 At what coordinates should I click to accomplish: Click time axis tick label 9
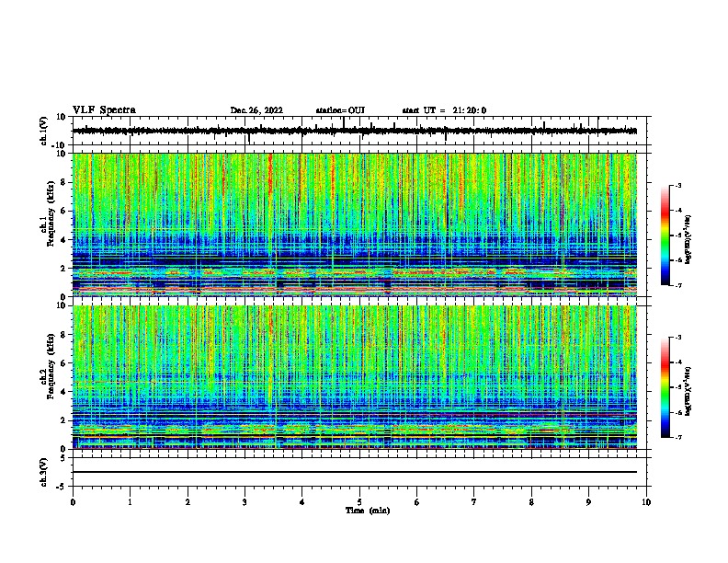tap(588, 502)
